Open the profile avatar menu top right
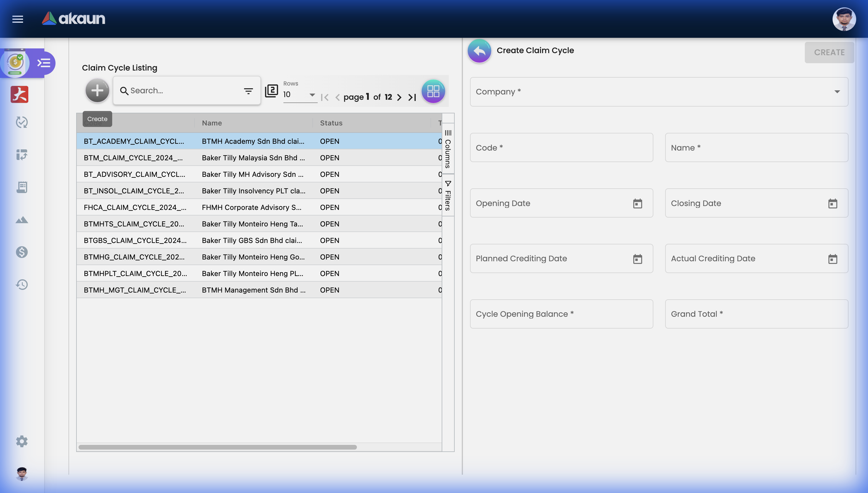 point(844,19)
